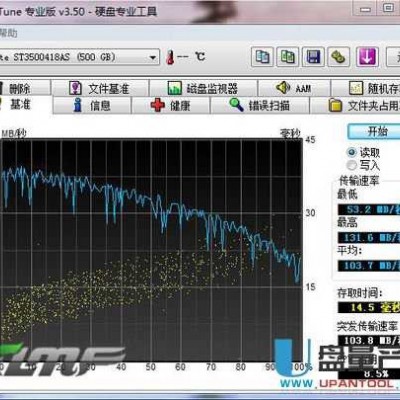The height and width of the screenshot is (400, 400).
Task: Open the green options tool icon
Action: pyautogui.click(x=339, y=57)
